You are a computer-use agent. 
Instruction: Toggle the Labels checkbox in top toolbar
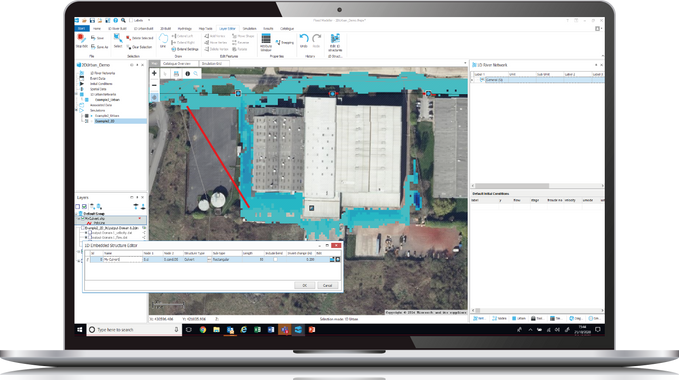click(x=131, y=20)
